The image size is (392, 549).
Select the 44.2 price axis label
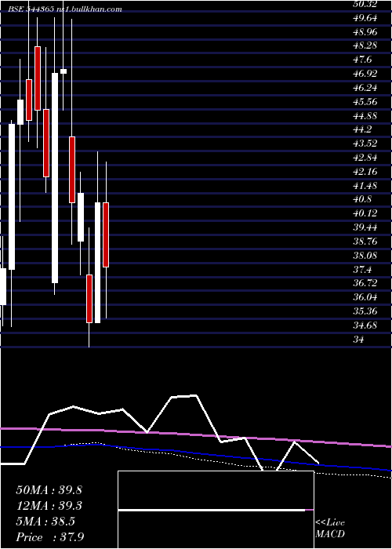click(x=362, y=130)
